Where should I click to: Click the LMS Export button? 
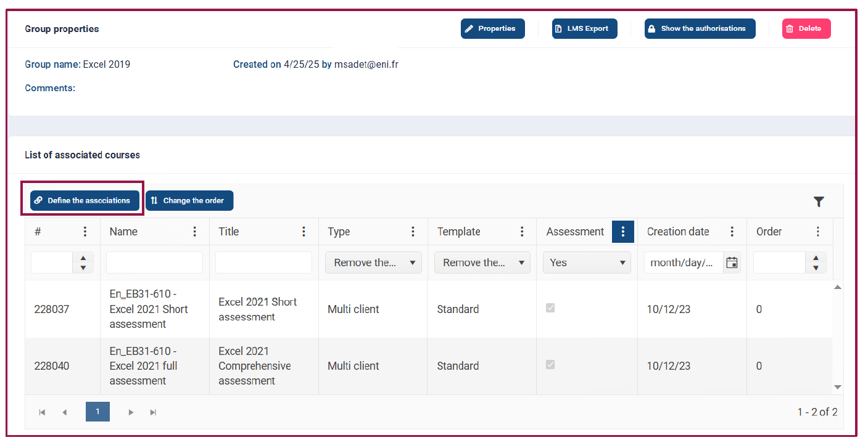(x=585, y=28)
